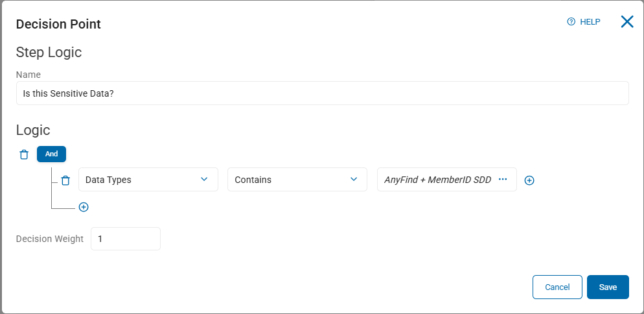Click the plus icon right of the value field
This screenshot has height=314, width=644.
coord(529,180)
